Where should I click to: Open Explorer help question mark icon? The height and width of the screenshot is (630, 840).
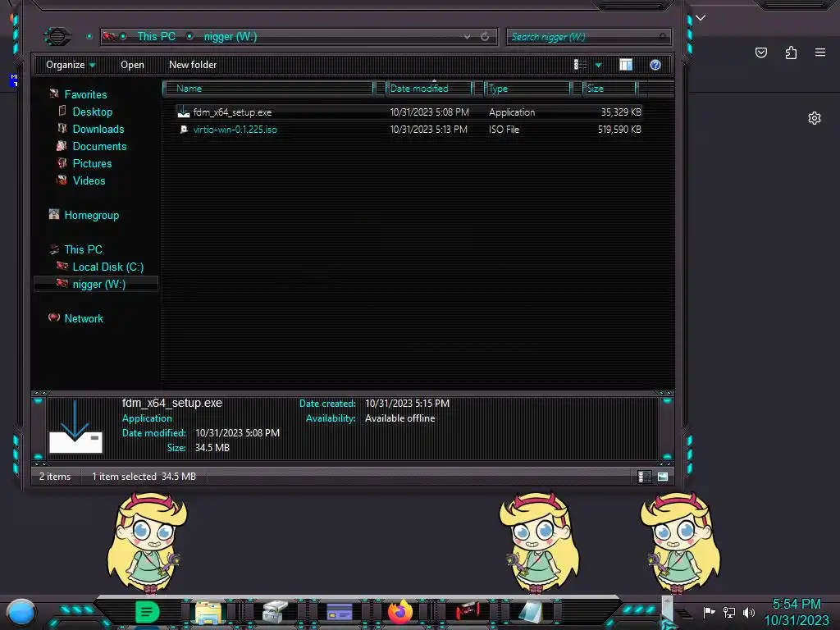click(x=655, y=65)
